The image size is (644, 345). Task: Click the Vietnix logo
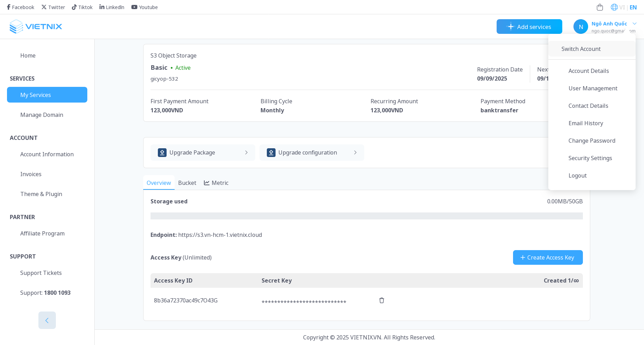pos(36,27)
